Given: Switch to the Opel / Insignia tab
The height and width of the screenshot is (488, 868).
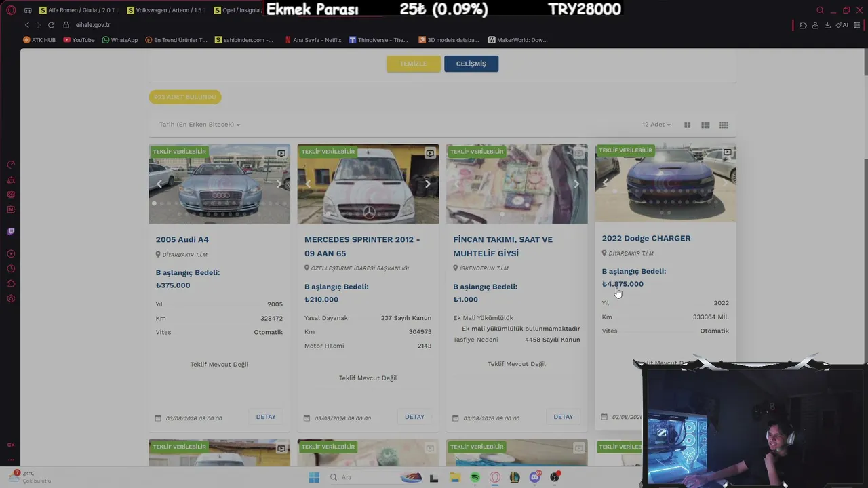Looking at the screenshot, I should coord(237,10).
